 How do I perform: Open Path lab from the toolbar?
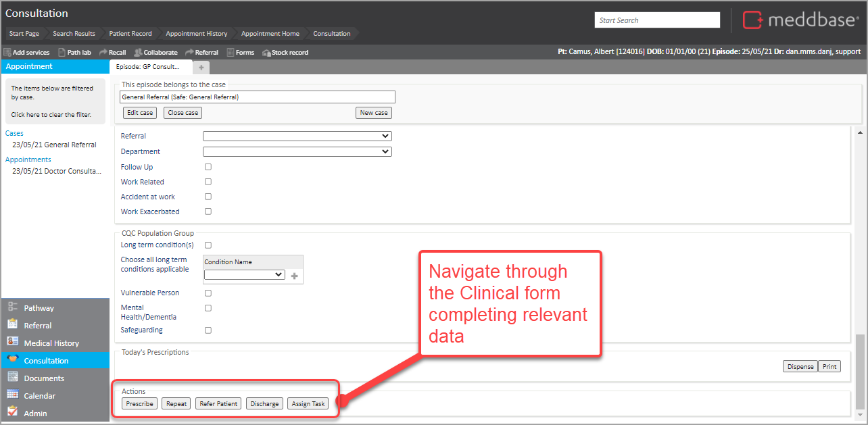point(62,52)
